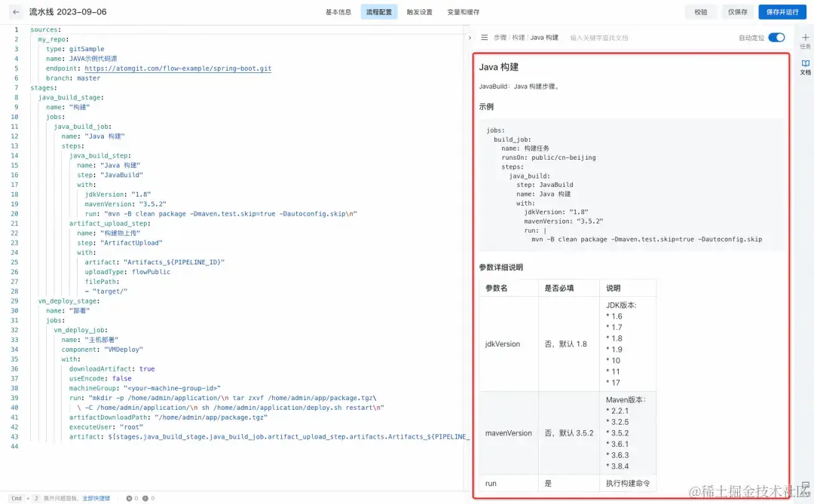Open the atomgit spring-boot.git endpoint URL
This screenshot has width=814, height=504.
point(178,69)
